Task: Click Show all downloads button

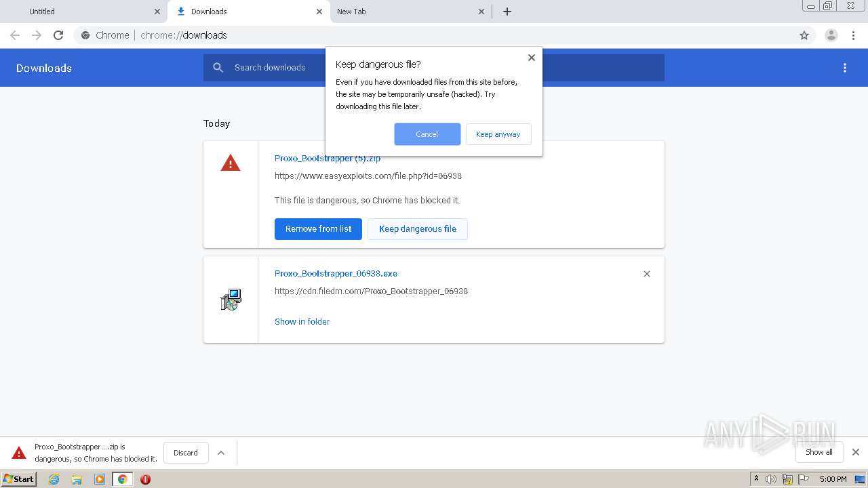Action: (819, 452)
